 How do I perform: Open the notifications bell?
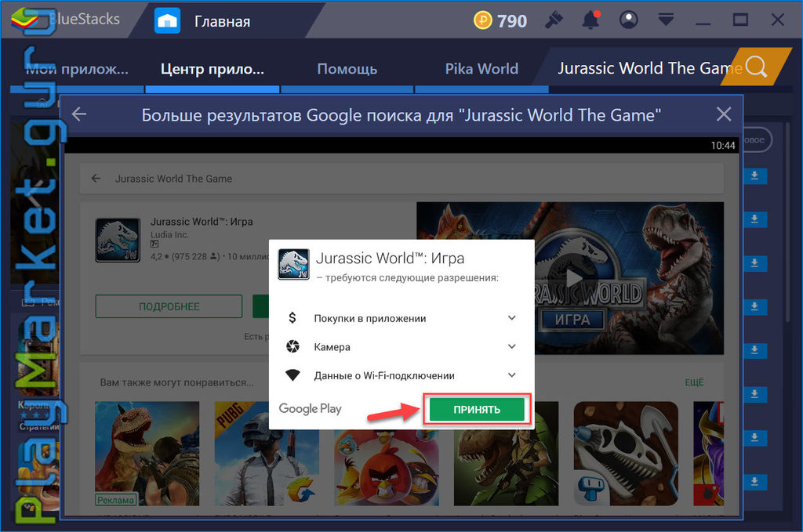click(590, 20)
